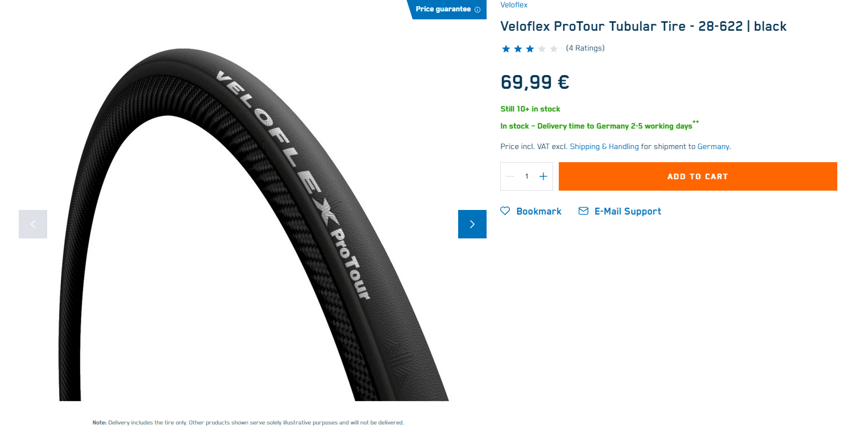Click the Price guarantee badge label
The image size is (868, 433).
click(443, 9)
